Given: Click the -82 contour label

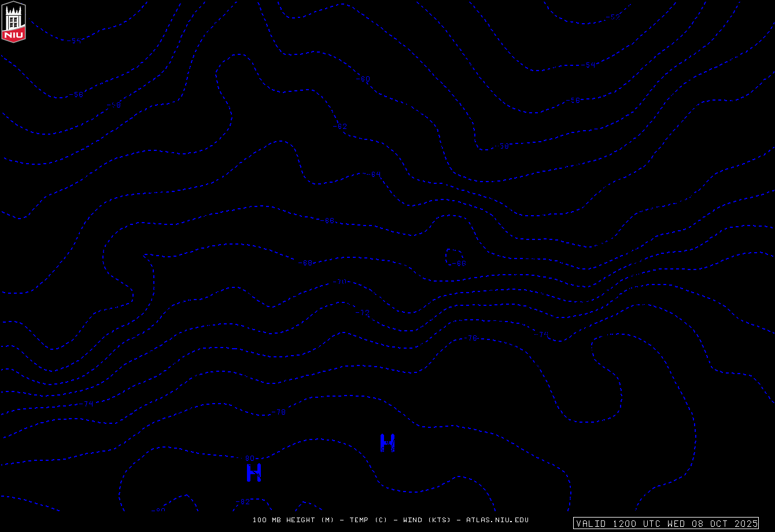Looking at the screenshot, I should click(243, 501).
